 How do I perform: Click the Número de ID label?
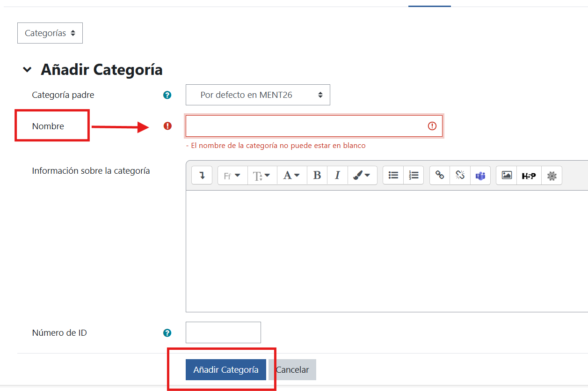[59, 333]
